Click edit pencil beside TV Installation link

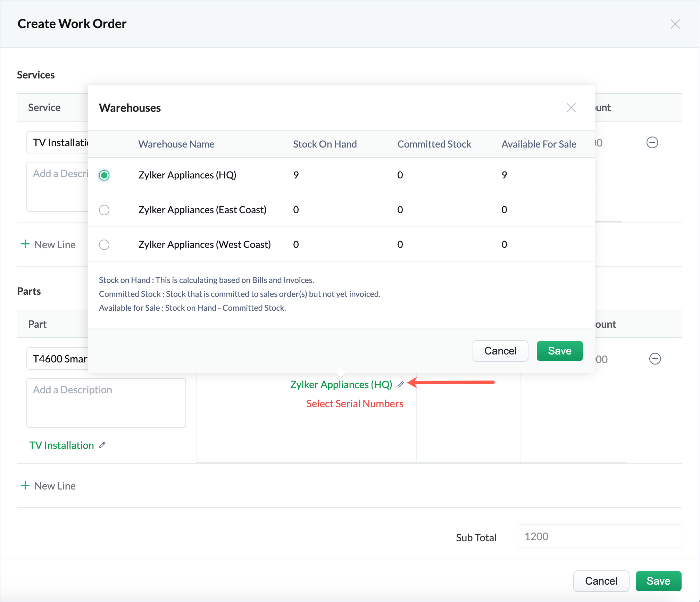(102, 445)
